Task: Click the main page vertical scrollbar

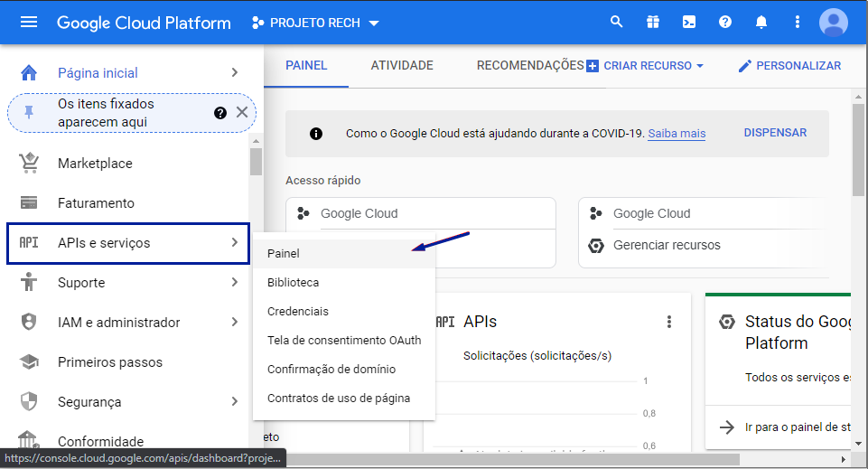Action: pos(858,271)
